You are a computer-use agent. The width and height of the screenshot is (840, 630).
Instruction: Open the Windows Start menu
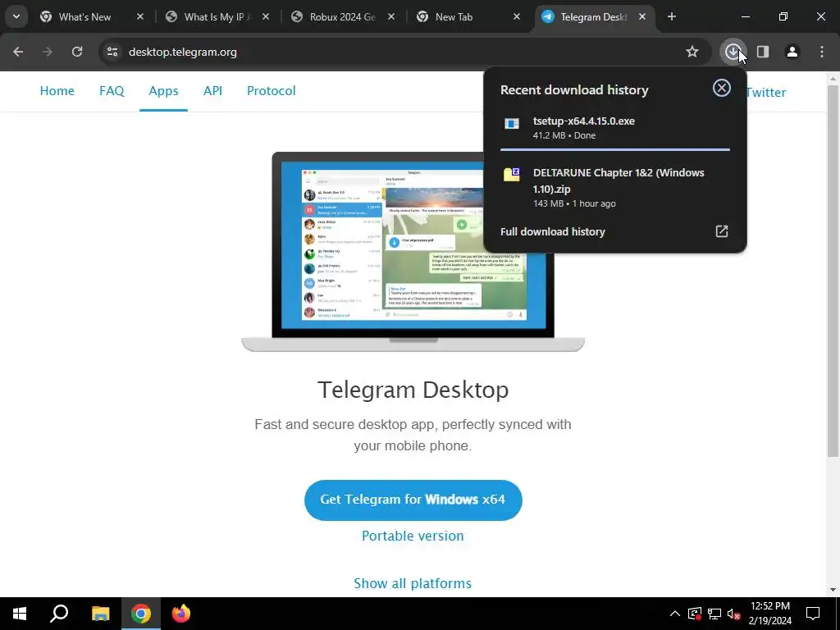pyautogui.click(x=20, y=614)
